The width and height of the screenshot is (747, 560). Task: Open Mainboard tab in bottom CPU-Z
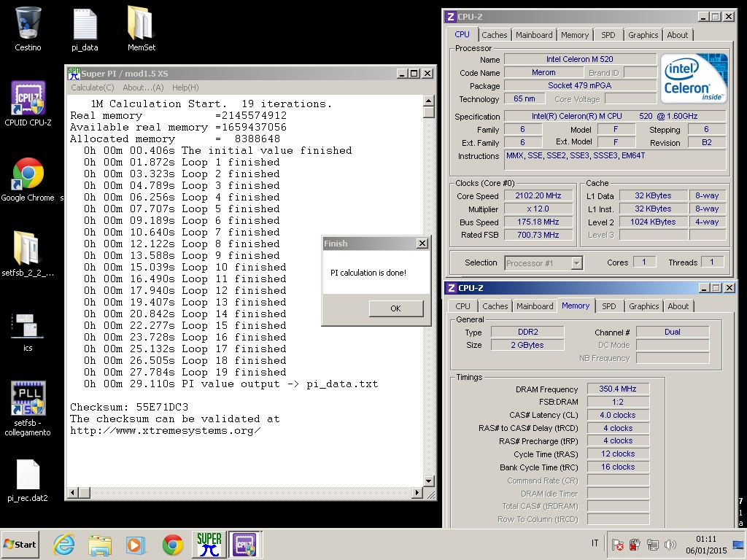(x=535, y=306)
